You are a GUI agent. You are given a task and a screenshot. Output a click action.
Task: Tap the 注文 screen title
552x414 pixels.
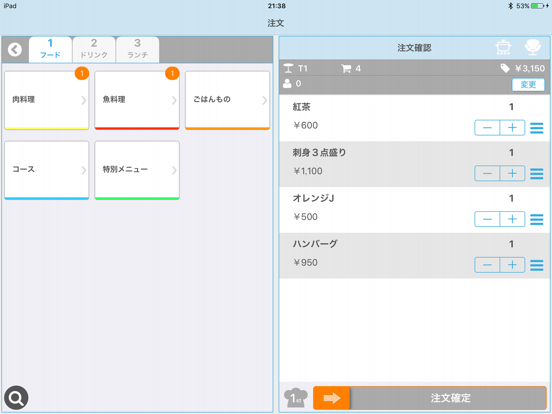tap(276, 23)
